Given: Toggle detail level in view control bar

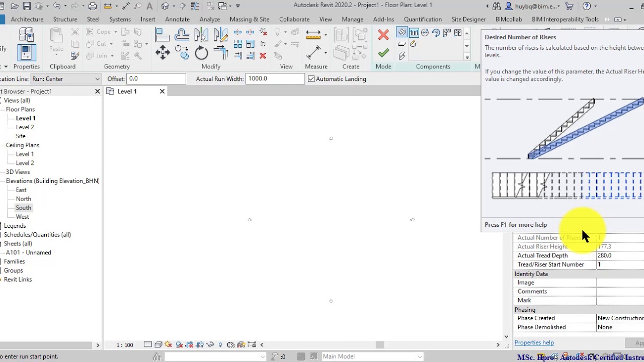Looking at the screenshot, I should [x=147, y=345].
